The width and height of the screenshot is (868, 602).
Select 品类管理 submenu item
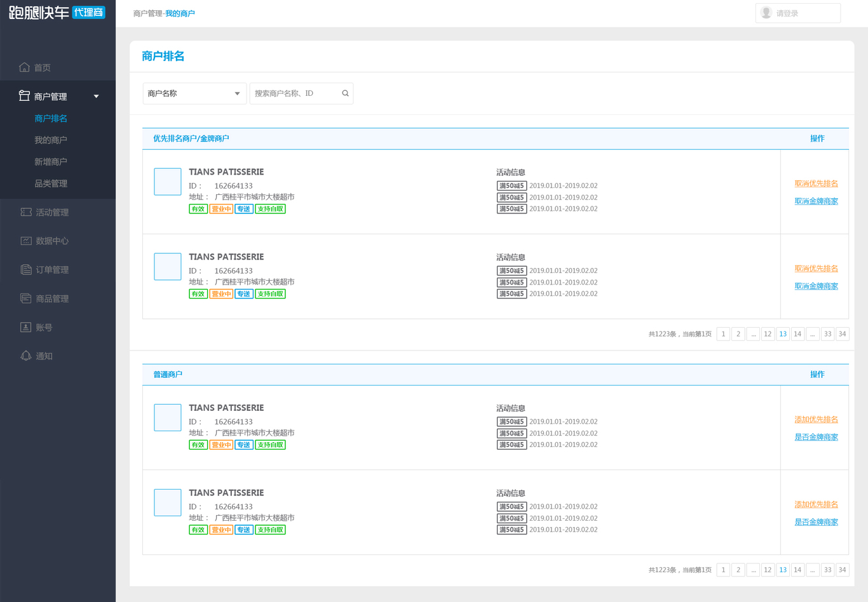pyautogui.click(x=51, y=184)
